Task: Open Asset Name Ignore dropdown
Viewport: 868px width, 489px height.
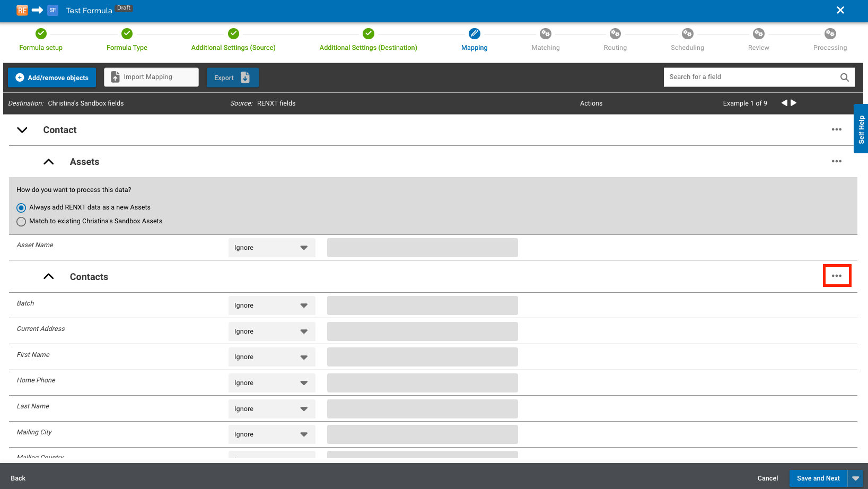Action: [x=271, y=248]
